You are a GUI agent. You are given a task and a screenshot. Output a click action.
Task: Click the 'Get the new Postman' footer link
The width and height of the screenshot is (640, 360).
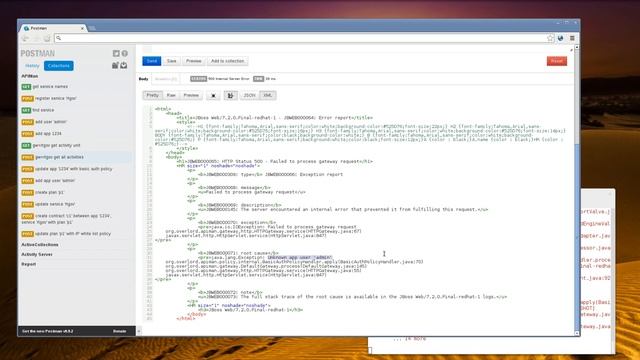pyautogui.click(x=47, y=331)
